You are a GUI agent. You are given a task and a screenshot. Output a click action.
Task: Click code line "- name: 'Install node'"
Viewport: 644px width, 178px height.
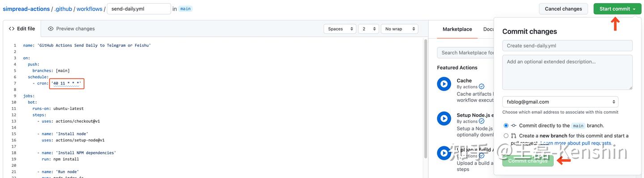pos(63,134)
